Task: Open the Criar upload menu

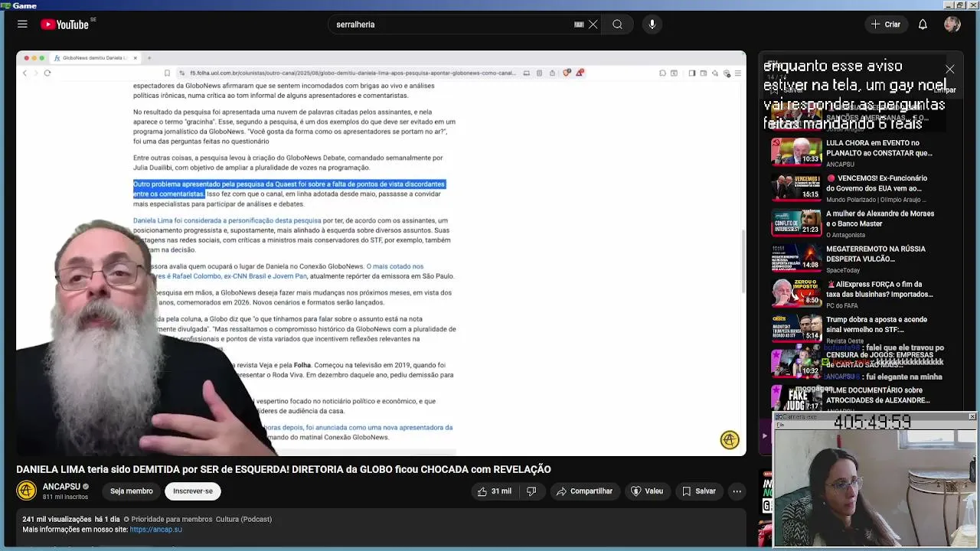Action: pos(886,24)
